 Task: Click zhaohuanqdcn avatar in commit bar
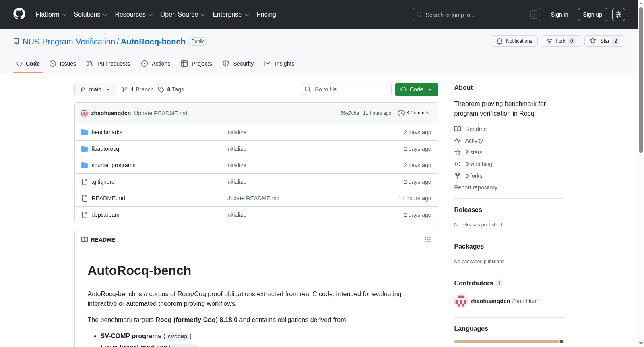84,113
